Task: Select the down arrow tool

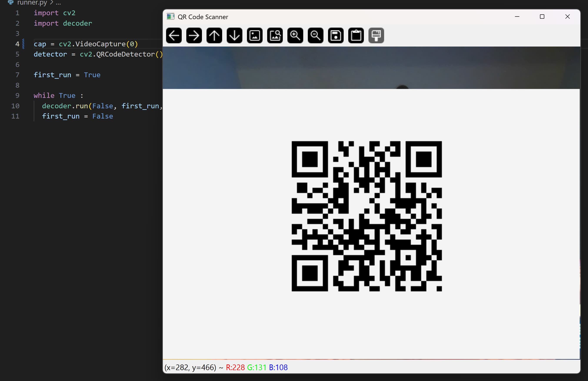Action: coord(234,35)
